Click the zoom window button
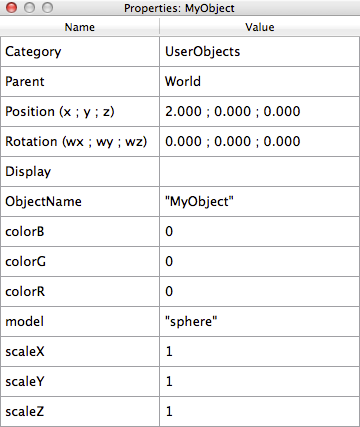The image size is (360, 427). (x=47, y=8)
